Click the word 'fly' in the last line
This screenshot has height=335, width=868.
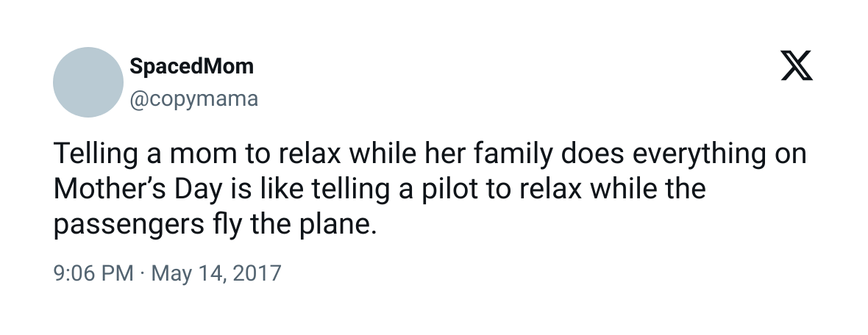pyautogui.click(x=224, y=225)
